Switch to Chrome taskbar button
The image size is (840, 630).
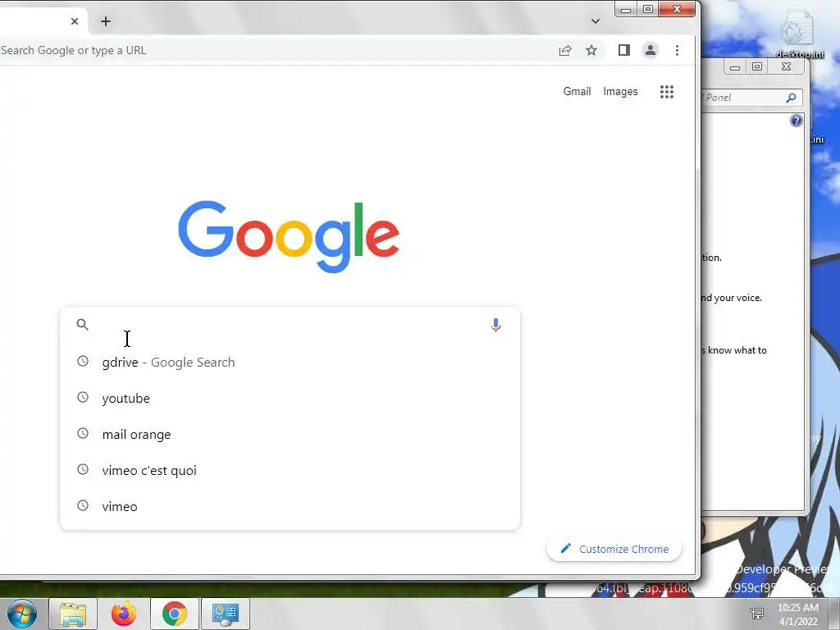click(x=175, y=614)
